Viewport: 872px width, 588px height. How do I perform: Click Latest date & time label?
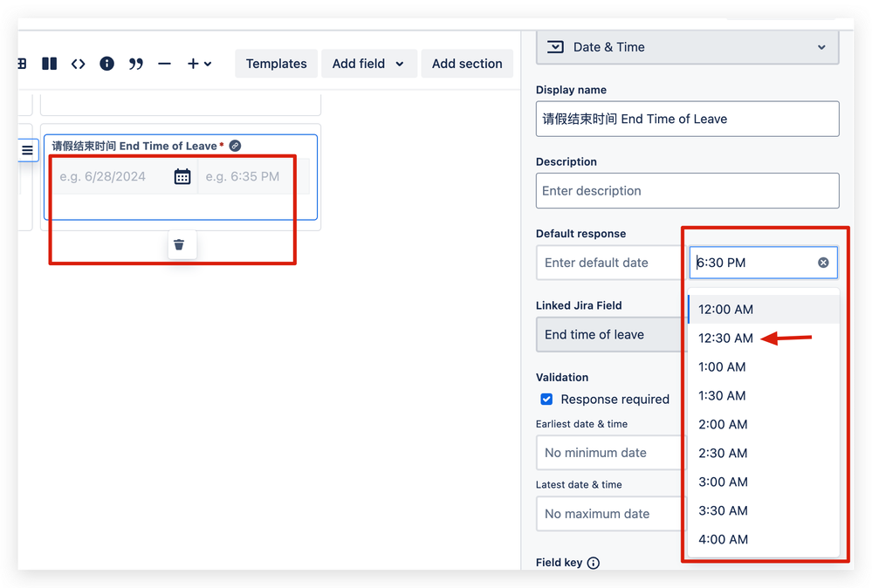(x=579, y=485)
